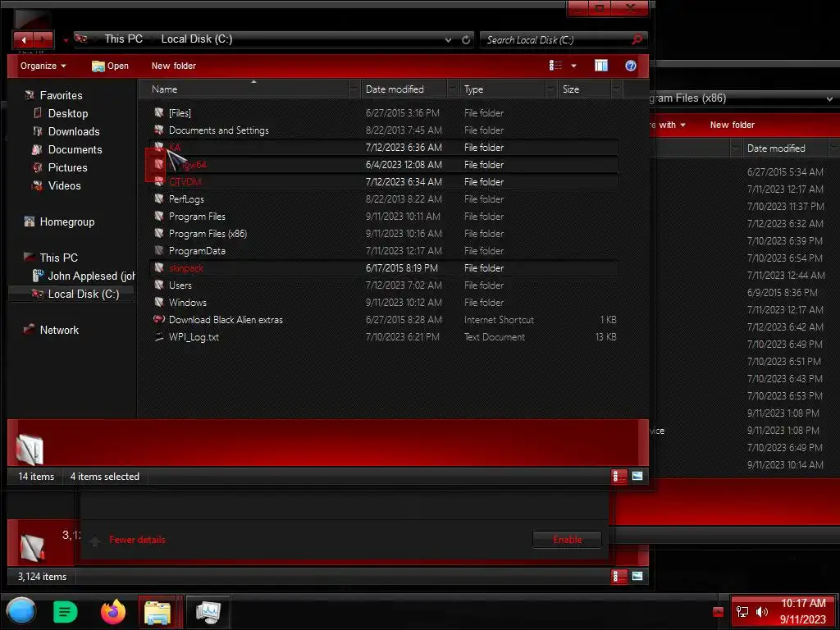The image size is (840, 630).
Task: Toggle the preview pane icon
Action: [x=601, y=66]
